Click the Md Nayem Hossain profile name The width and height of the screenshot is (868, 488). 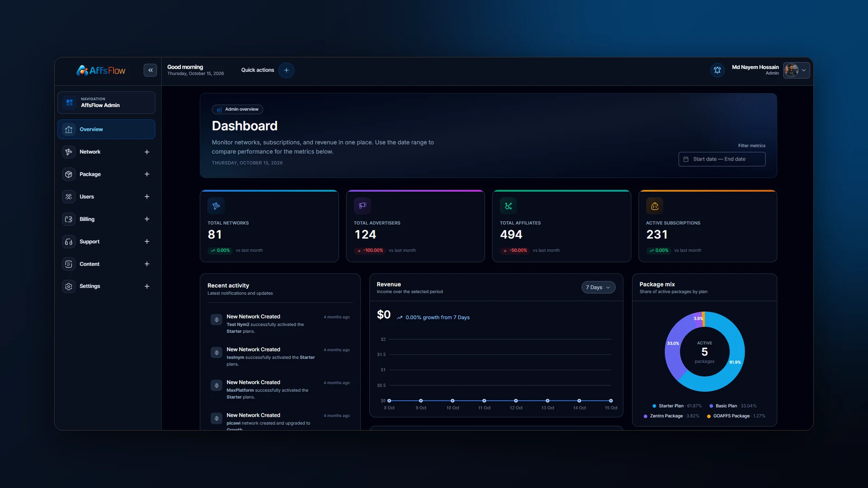(755, 67)
